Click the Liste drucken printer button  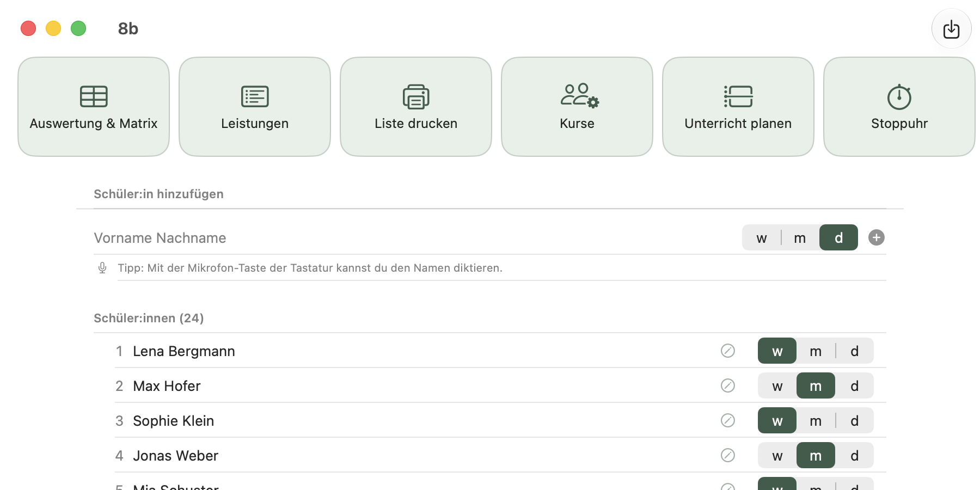[416, 107]
